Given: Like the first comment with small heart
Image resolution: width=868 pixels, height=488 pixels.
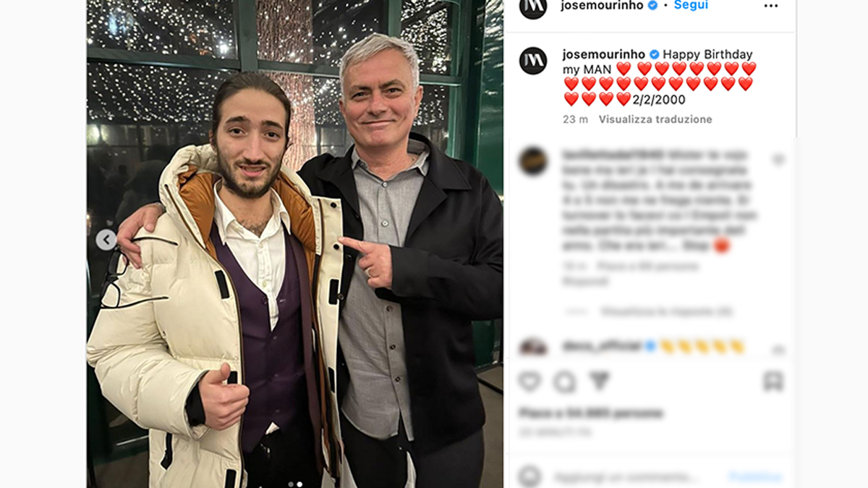Looking at the screenshot, I should (x=778, y=159).
